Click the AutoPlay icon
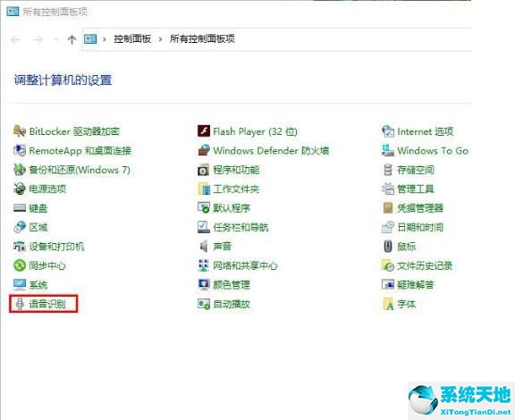The image size is (515, 420). [x=204, y=304]
